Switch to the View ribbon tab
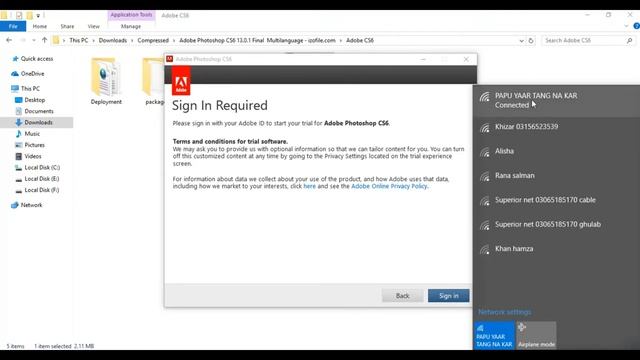This screenshot has height=360, width=640. pos(93,26)
